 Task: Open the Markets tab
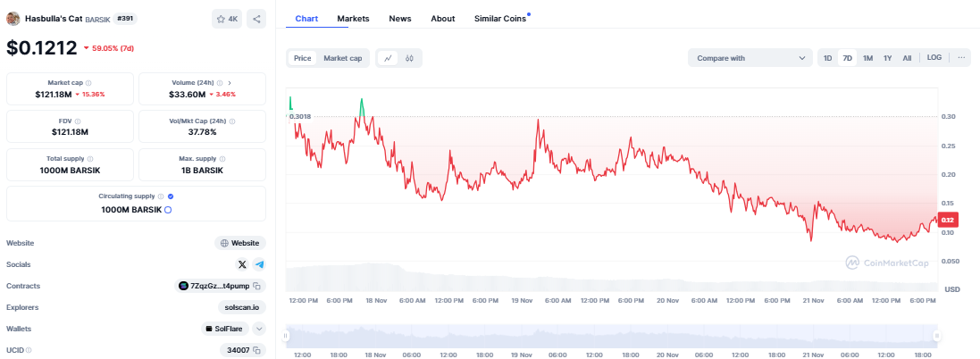pyautogui.click(x=353, y=19)
